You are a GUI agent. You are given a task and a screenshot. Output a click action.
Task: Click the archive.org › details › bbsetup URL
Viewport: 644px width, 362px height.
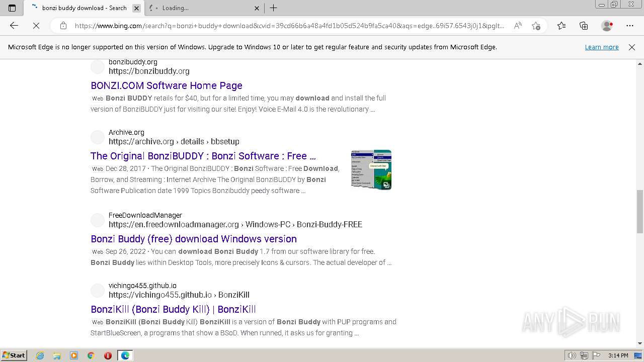pos(174,141)
